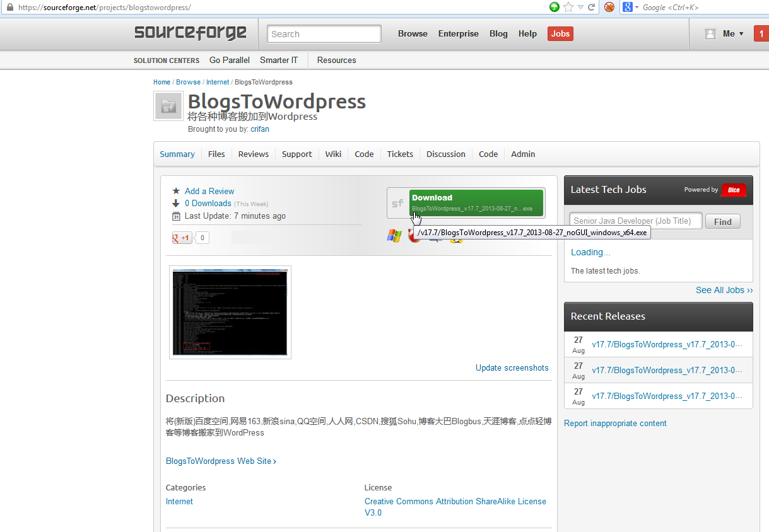
Task: Focus the Senior Java Developer job title field
Action: 635,221
